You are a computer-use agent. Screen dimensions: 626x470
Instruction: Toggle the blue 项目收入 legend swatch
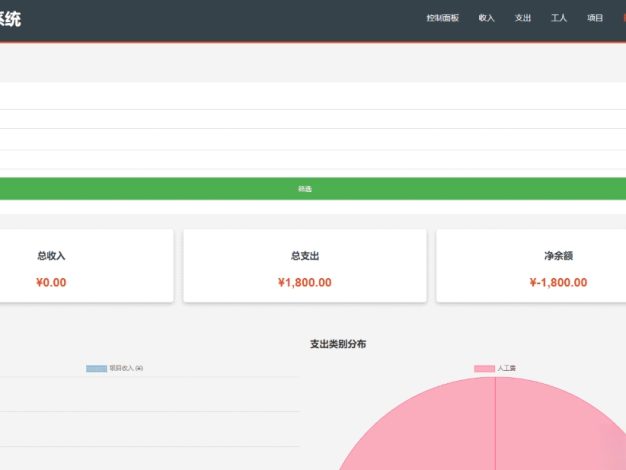pos(97,368)
